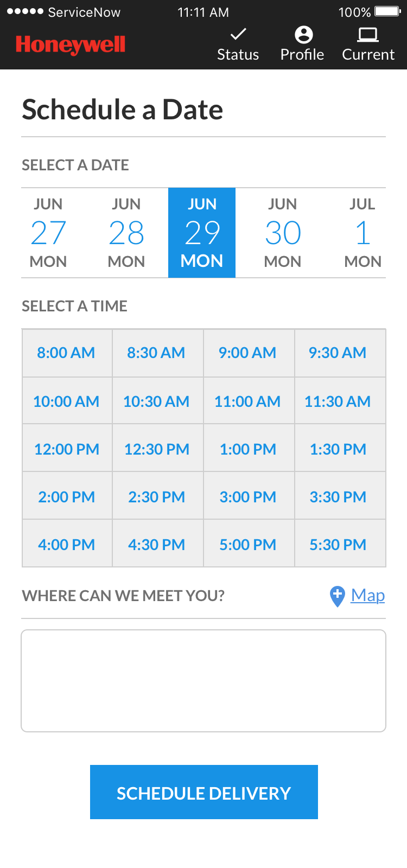Tap the Current laptop icon
The width and height of the screenshot is (407, 868).
(x=368, y=35)
